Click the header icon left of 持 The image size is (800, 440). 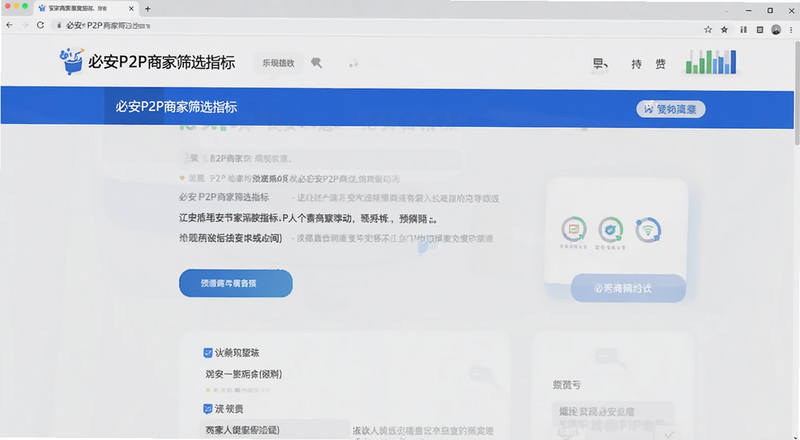[x=599, y=64]
